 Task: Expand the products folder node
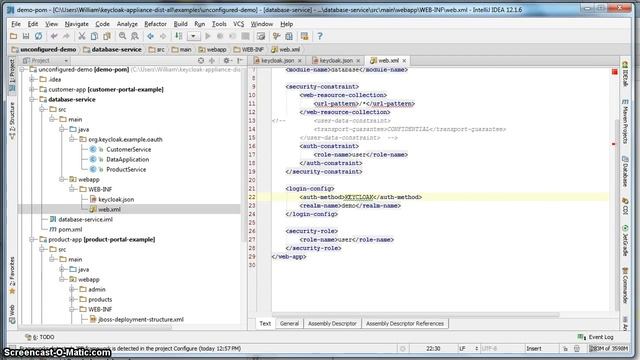72,299
